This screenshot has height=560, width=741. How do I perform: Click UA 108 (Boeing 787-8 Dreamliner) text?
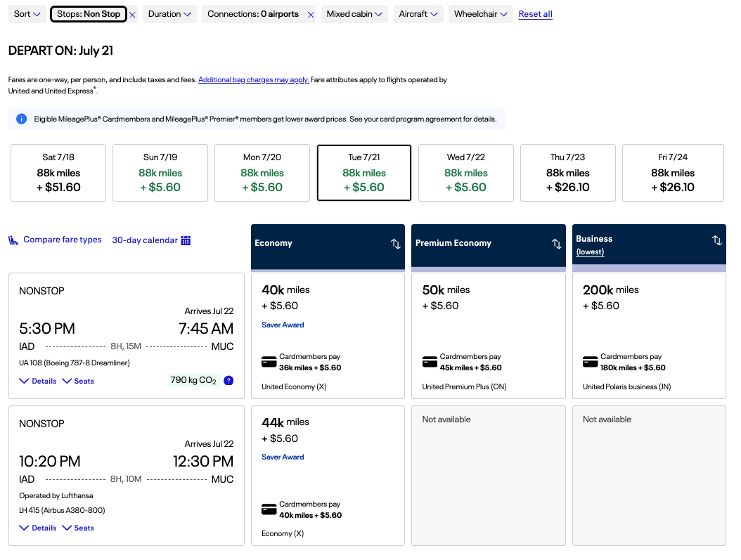(75, 363)
